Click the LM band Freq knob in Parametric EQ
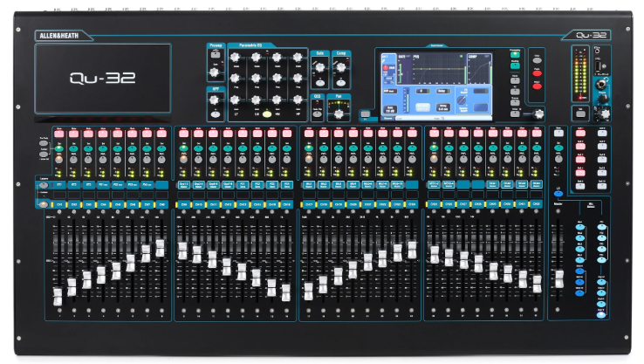 pos(256,78)
